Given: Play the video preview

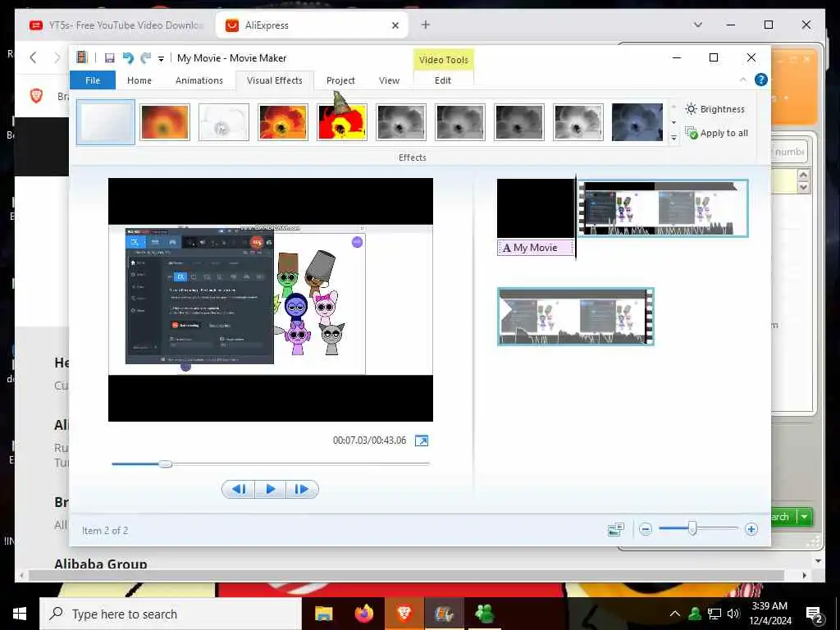Looking at the screenshot, I should (x=270, y=489).
